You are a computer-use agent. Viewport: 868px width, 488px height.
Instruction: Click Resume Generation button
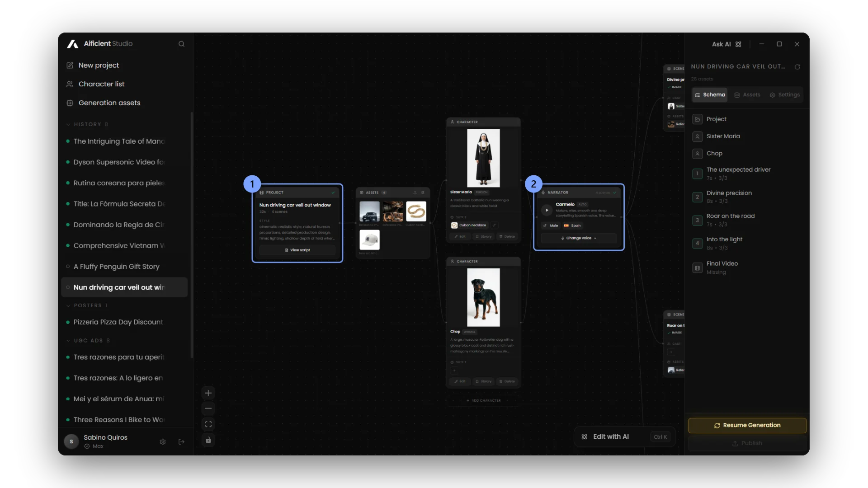747,426
